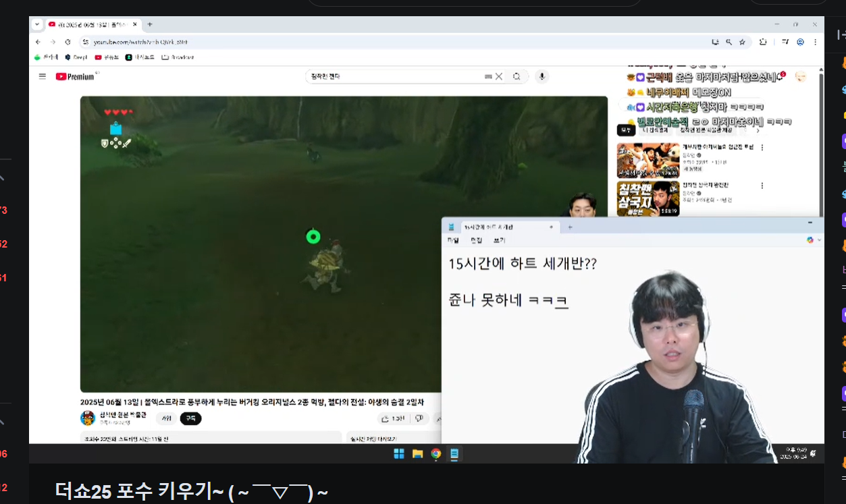Viewport: 846px width, 504px height.
Task: Open the green first bookmark in bookmarks bar
Action: click(x=46, y=57)
